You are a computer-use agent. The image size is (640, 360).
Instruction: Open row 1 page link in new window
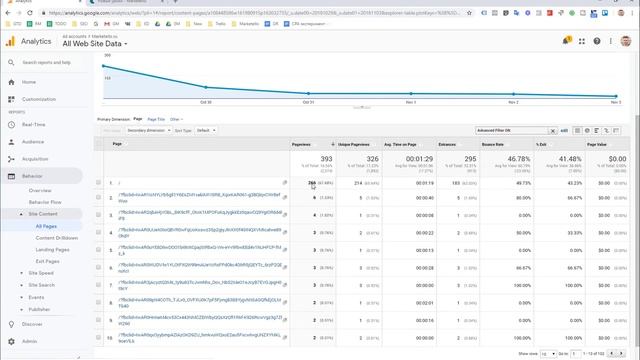point(284,183)
